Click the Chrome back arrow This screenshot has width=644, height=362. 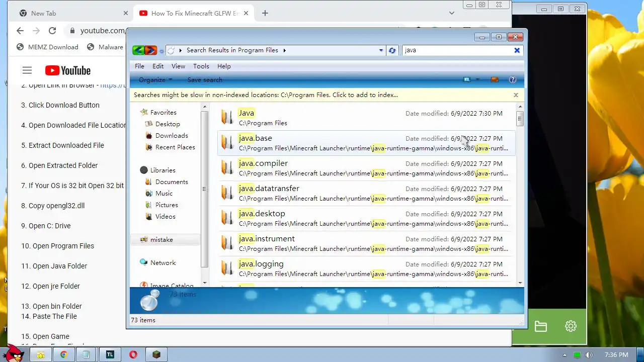pyautogui.click(x=20, y=31)
